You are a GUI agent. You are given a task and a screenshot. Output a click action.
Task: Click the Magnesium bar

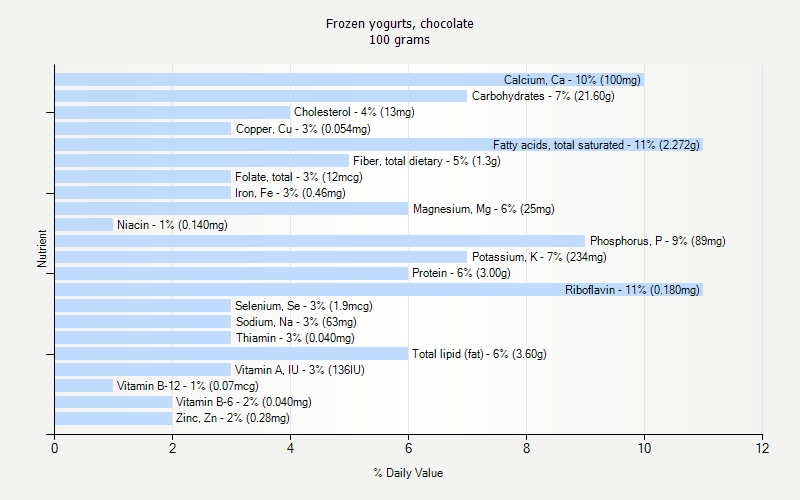(232, 209)
